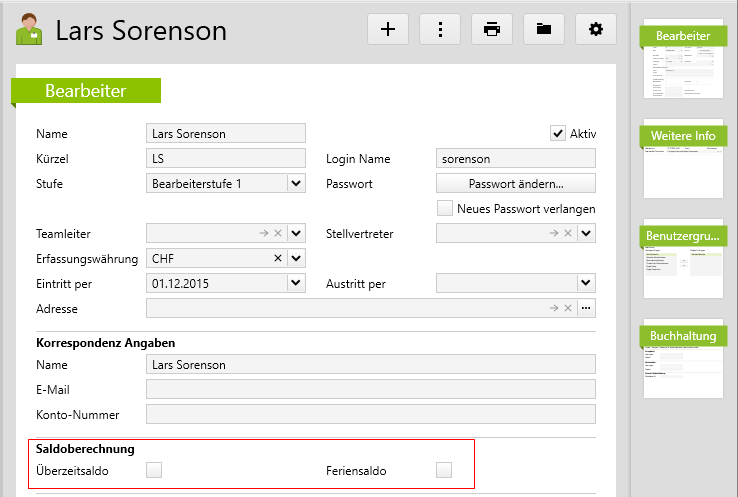
Task: Click into the E-Mail input field
Action: coord(370,389)
